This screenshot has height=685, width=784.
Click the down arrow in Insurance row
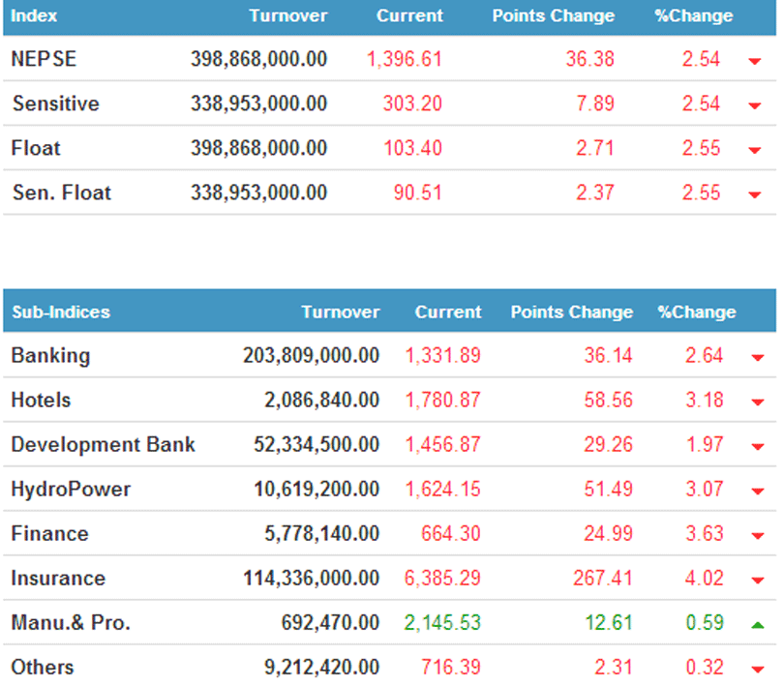coord(756,581)
